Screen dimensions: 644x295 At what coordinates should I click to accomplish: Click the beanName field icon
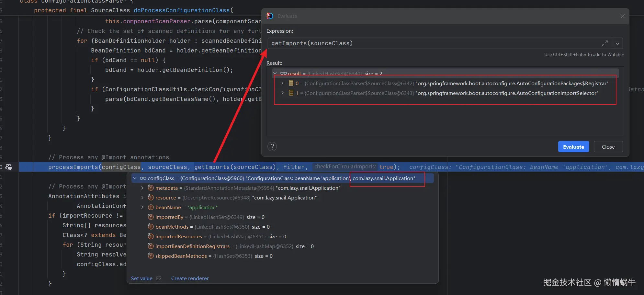point(151,207)
